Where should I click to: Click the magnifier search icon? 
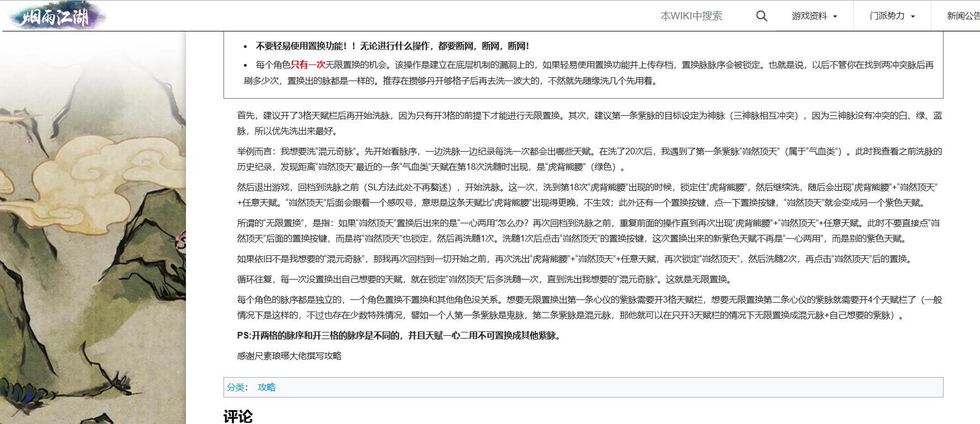pyautogui.click(x=761, y=16)
